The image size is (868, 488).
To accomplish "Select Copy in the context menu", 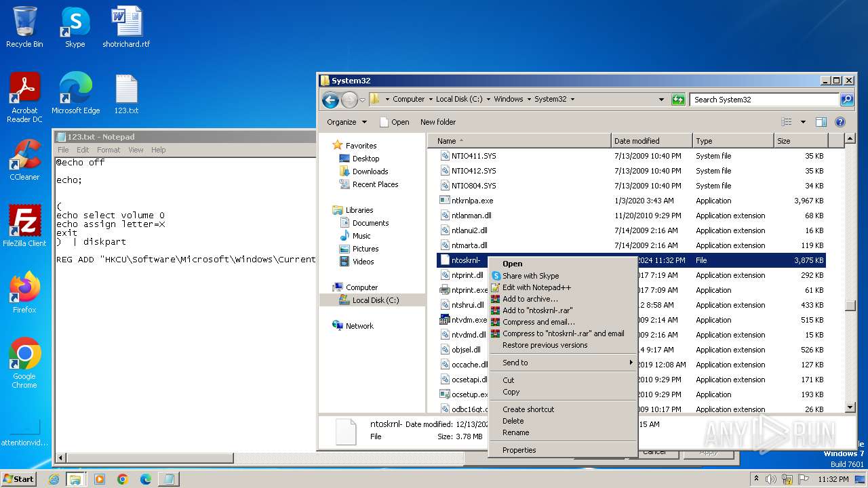I will 563,392.
